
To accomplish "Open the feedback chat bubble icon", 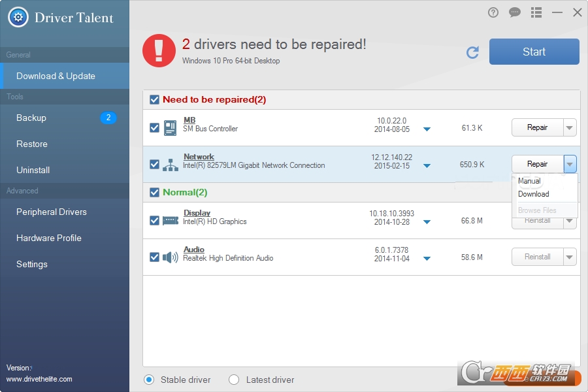I will point(515,13).
